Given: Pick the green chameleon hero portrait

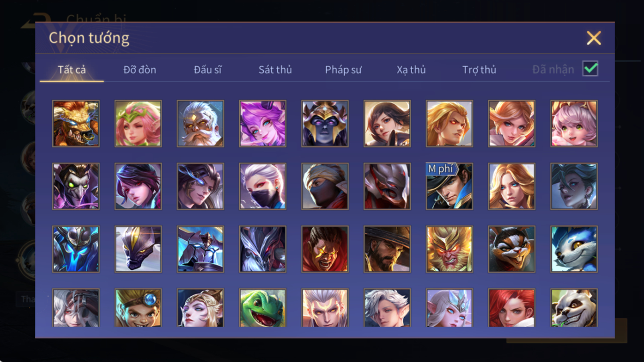Looking at the screenshot, I should click(x=262, y=308).
